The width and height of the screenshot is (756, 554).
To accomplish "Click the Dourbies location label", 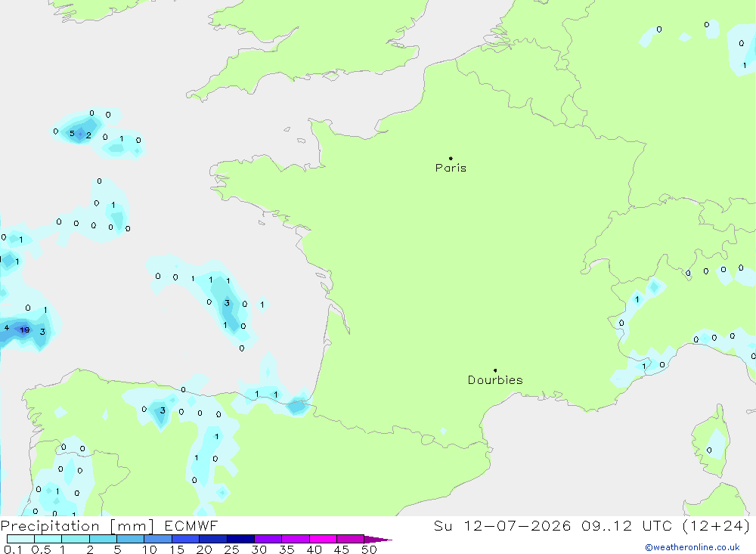I will click(x=495, y=380).
